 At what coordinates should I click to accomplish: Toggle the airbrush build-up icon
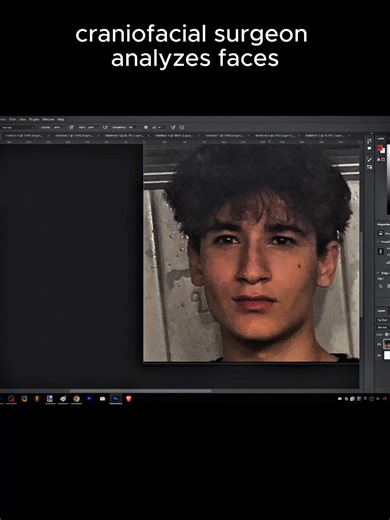(105, 128)
